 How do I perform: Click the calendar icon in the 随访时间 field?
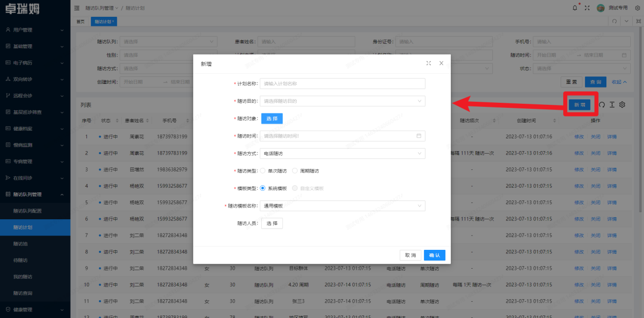(419, 136)
